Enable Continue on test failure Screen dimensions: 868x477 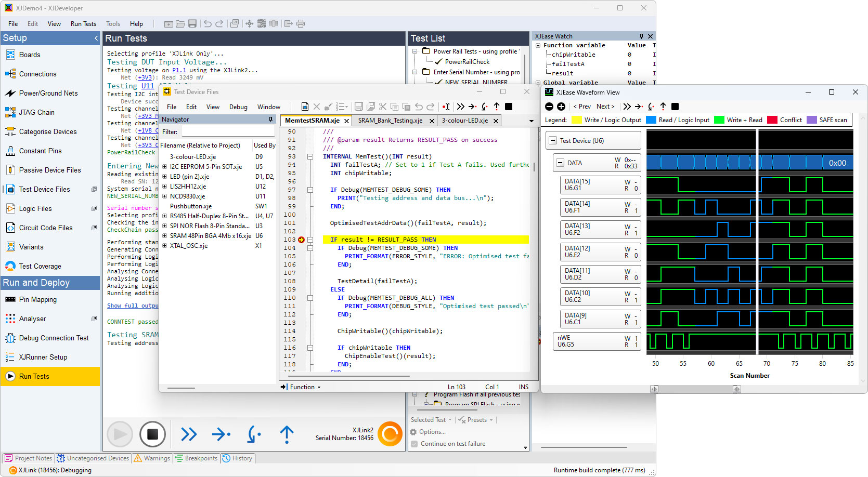click(x=414, y=444)
